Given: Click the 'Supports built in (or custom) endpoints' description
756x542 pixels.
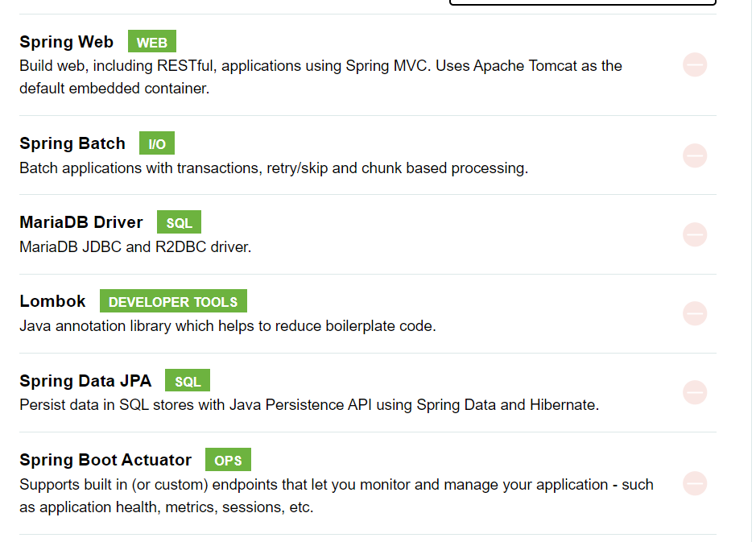Looking at the screenshot, I should pyautogui.click(x=337, y=496).
